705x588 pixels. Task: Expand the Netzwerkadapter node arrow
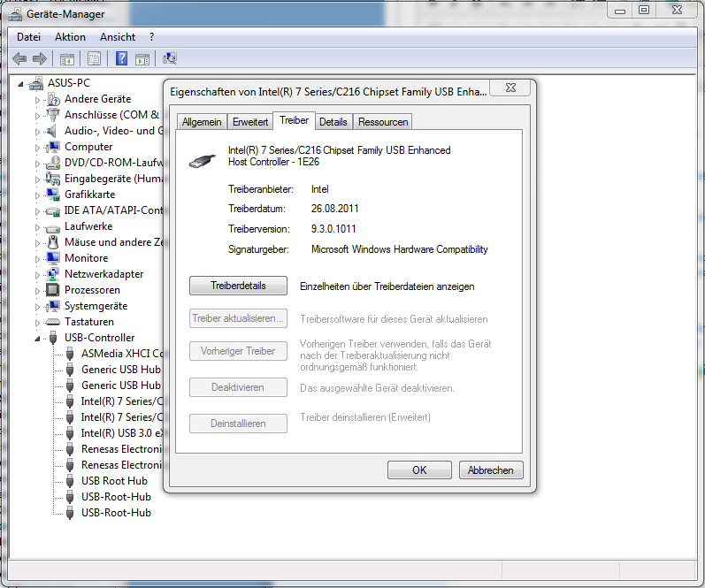coord(38,275)
